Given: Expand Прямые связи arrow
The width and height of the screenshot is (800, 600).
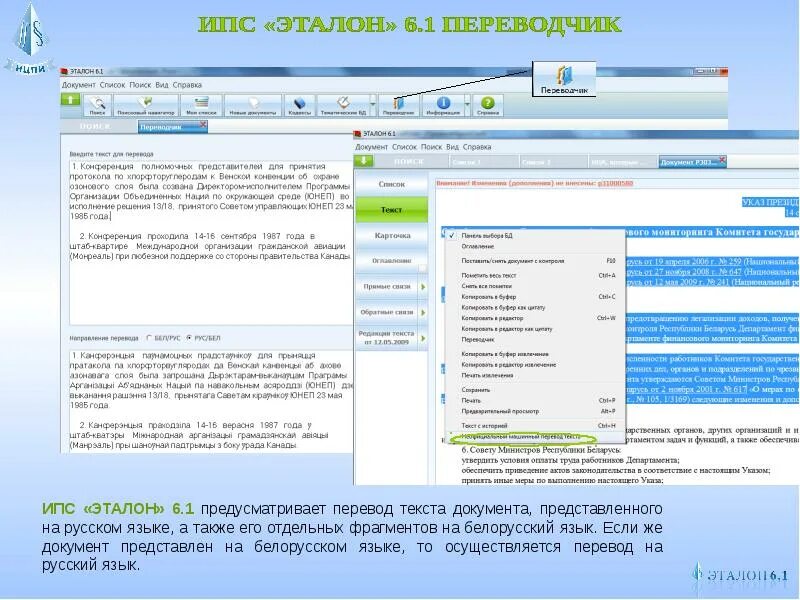Looking at the screenshot, I should [423, 287].
